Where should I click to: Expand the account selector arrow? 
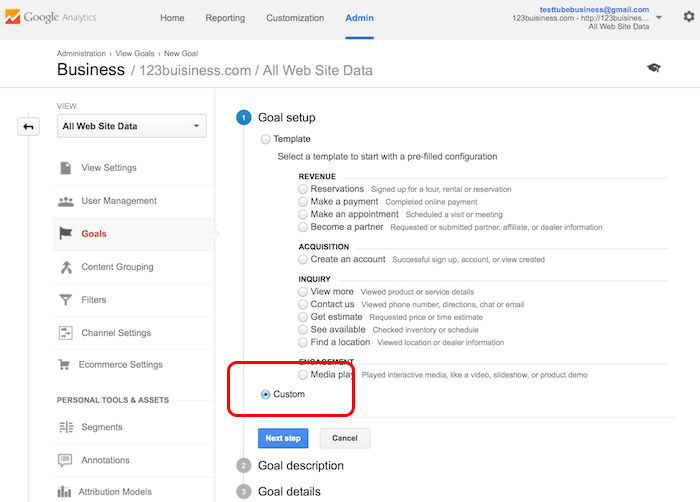pos(659,18)
